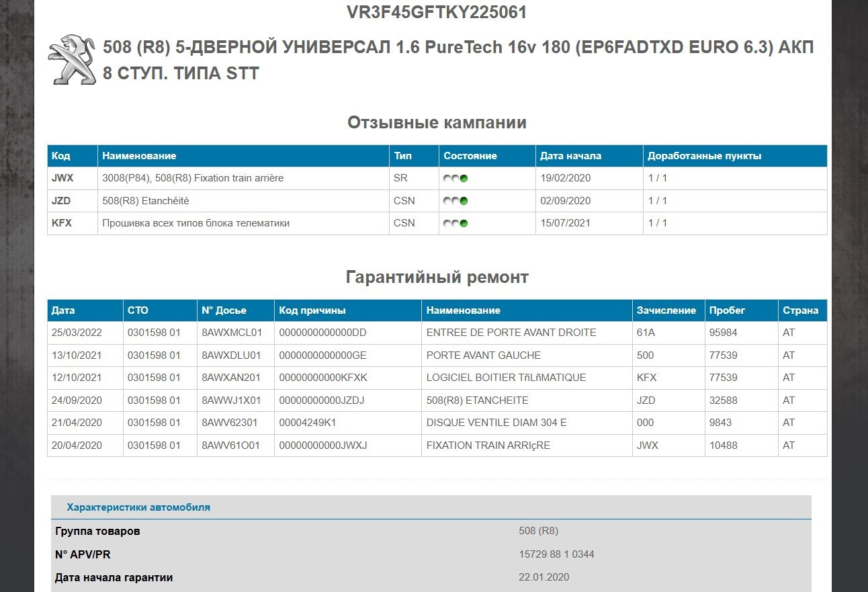Click the mileage value 10488
868x592 pixels.
[x=723, y=446]
